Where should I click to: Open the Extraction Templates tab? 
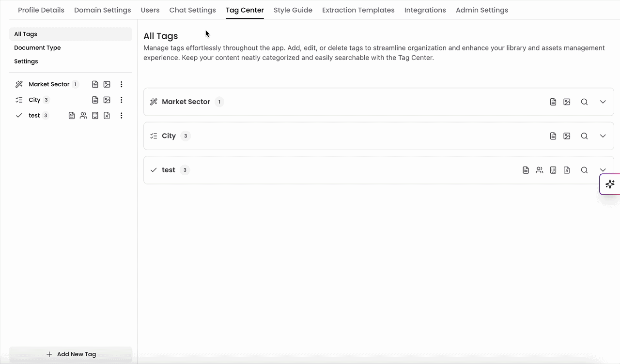[358, 10]
